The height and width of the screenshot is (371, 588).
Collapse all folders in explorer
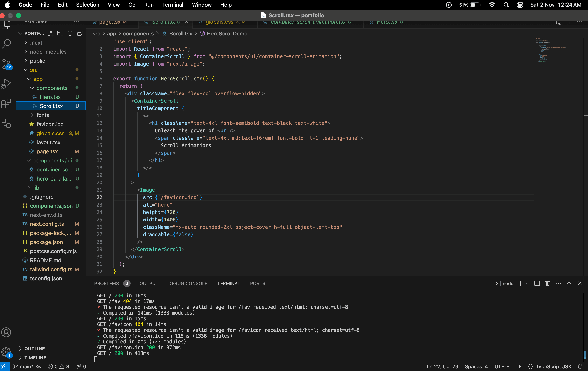click(80, 33)
